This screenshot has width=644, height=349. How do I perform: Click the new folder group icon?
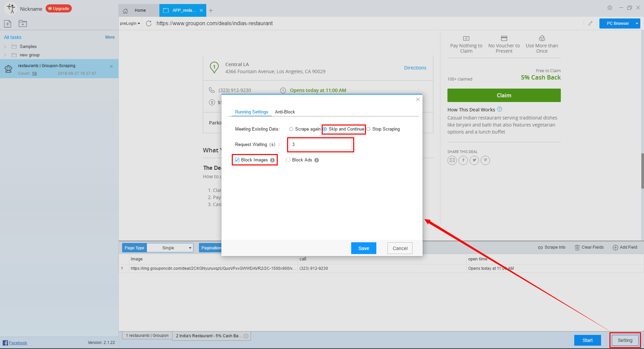pos(23,23)
